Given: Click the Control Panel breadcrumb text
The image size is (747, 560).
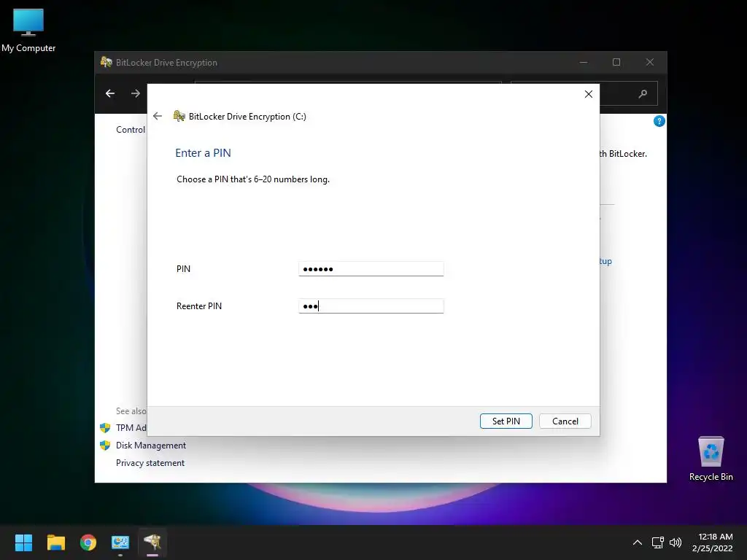Looking at the screenshot, I should click(x=131, y=130).
